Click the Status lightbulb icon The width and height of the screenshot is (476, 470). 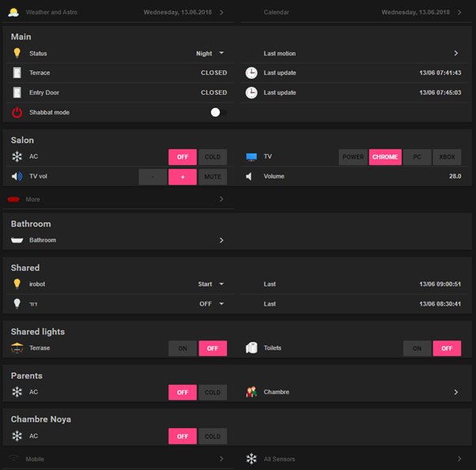click(17, 53)
